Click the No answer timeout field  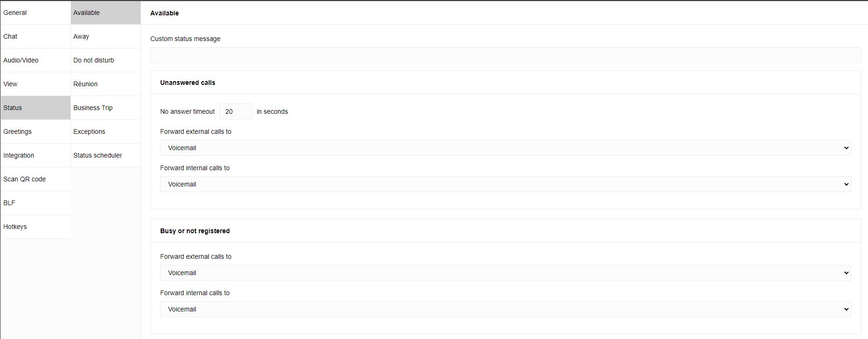(235, 111)
